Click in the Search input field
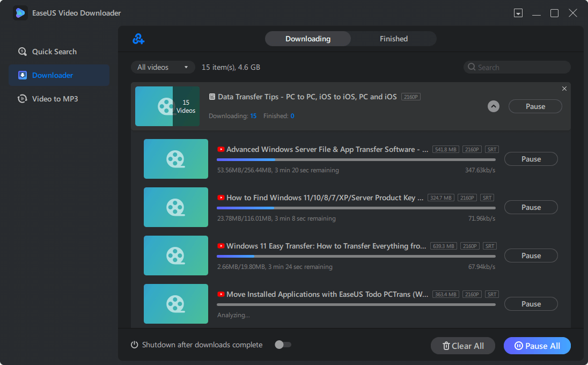This screenshot has width=588, height=365. (x=520, y=67)
